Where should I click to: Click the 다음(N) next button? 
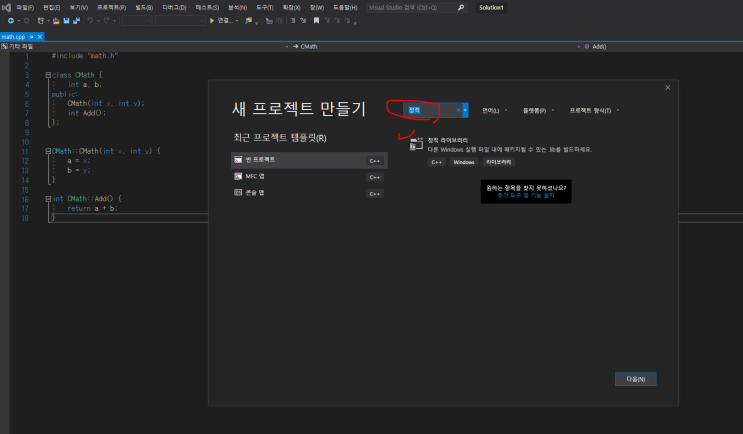(635, 379)
